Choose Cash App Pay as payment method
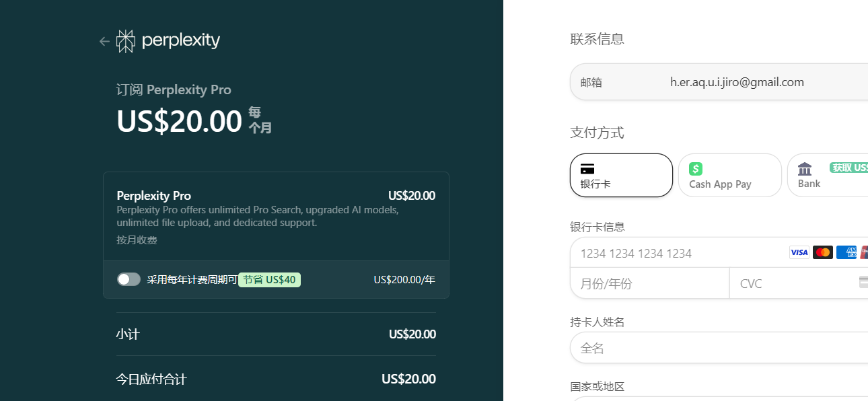 tap(729, 176)
